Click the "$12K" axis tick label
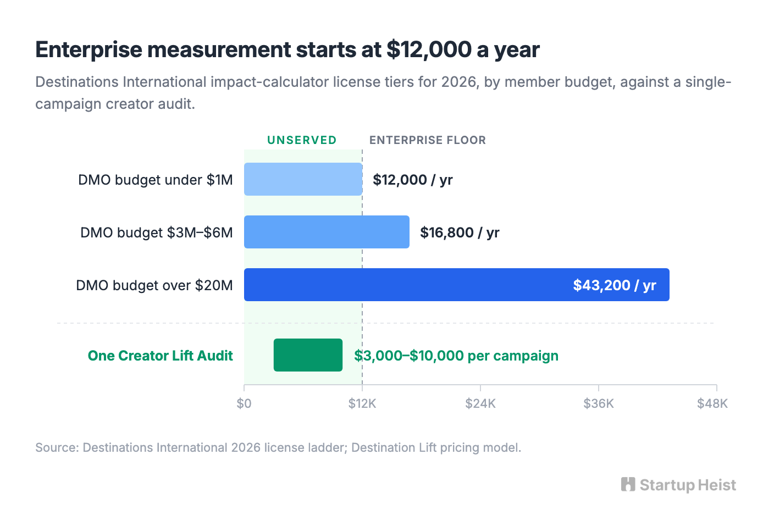This screenshot has width=774, height=532. tap(362, 403)
